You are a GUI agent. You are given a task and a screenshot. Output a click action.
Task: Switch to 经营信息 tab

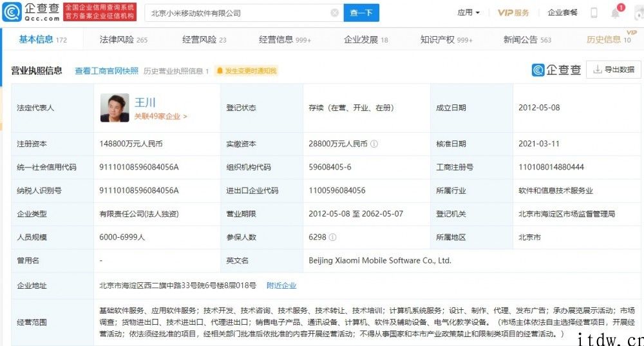click(285, 39)
